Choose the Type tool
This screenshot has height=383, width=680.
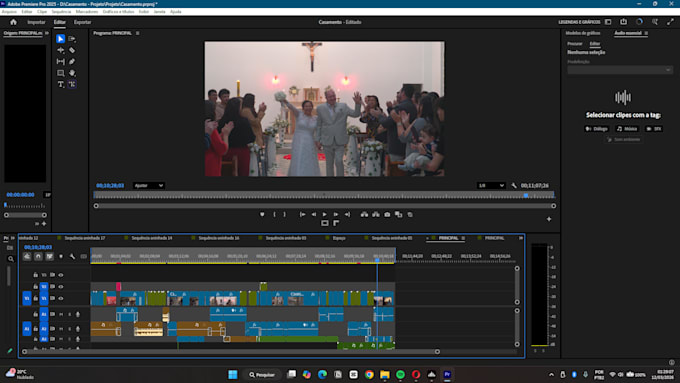coord(61,84)
